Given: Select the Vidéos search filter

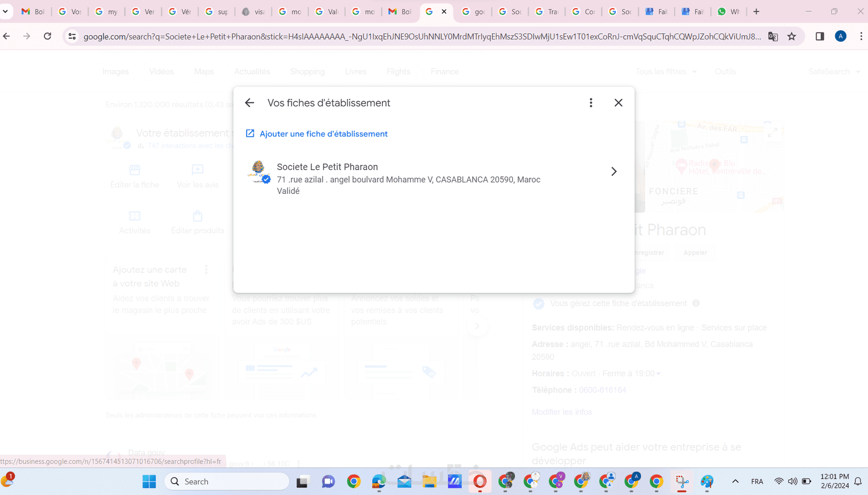Looking at the screenshot, I should [161, 71].
